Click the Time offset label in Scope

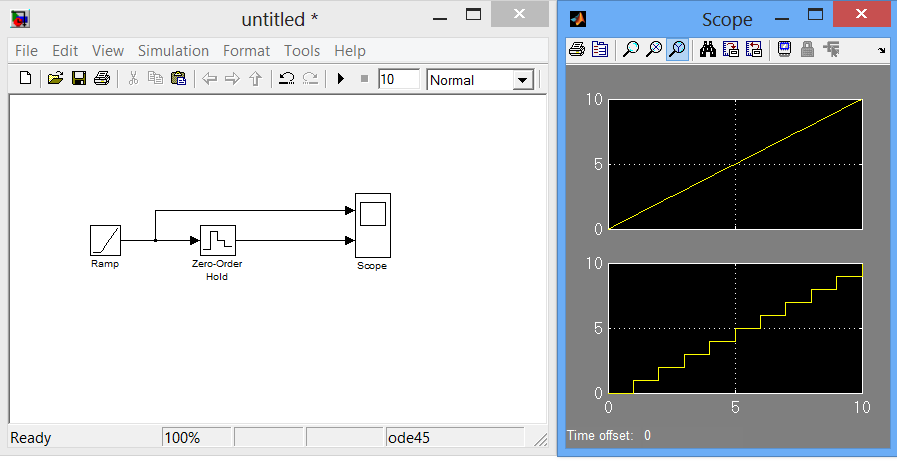(x=600, y=436)
